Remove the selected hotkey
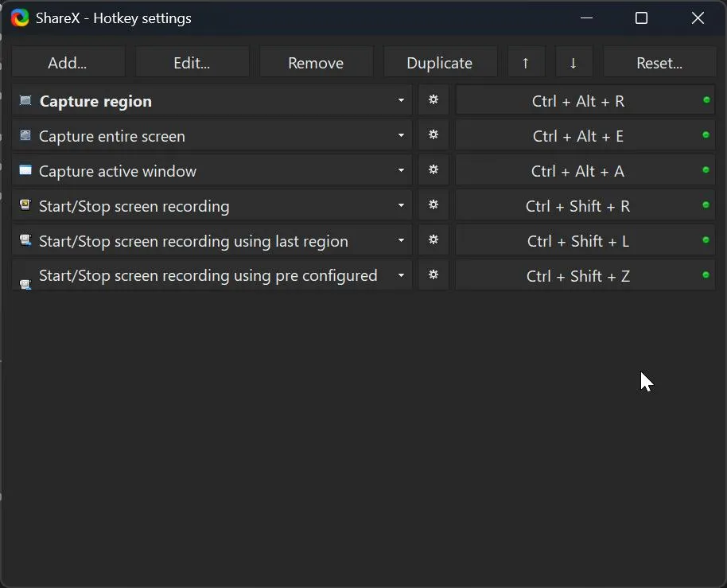This screenshot has height=588, width=727. 316,63
